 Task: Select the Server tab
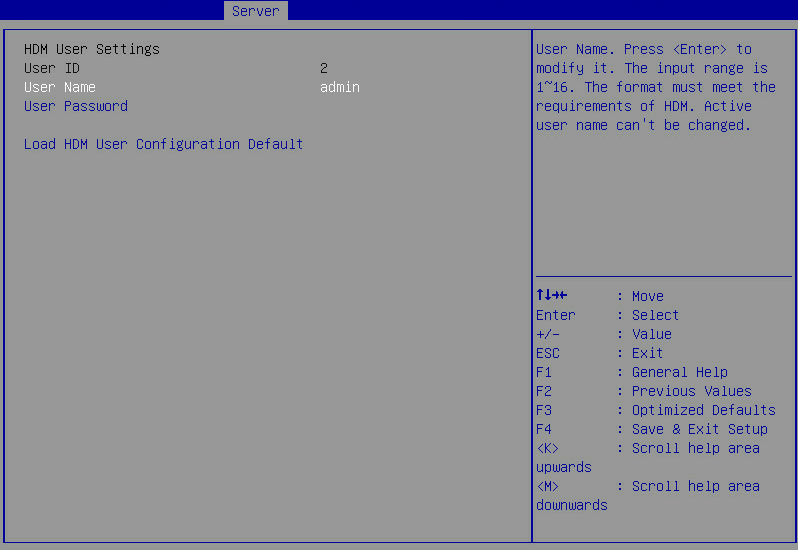255,11
